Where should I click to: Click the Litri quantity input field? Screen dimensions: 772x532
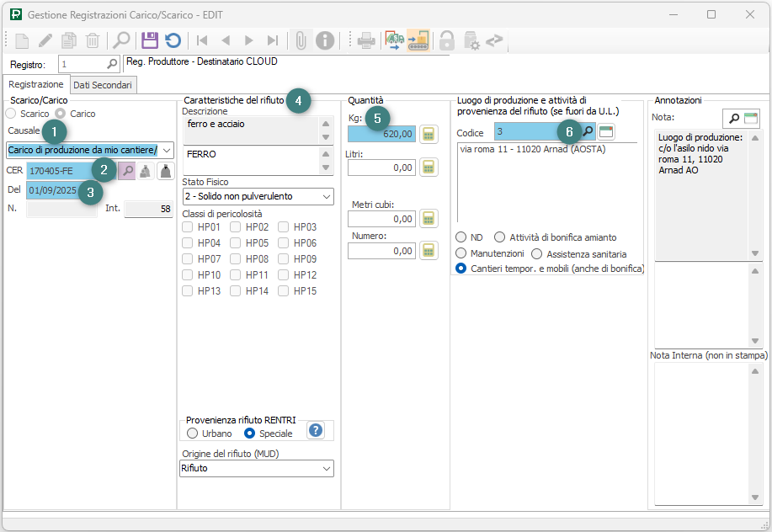(381, 168)
